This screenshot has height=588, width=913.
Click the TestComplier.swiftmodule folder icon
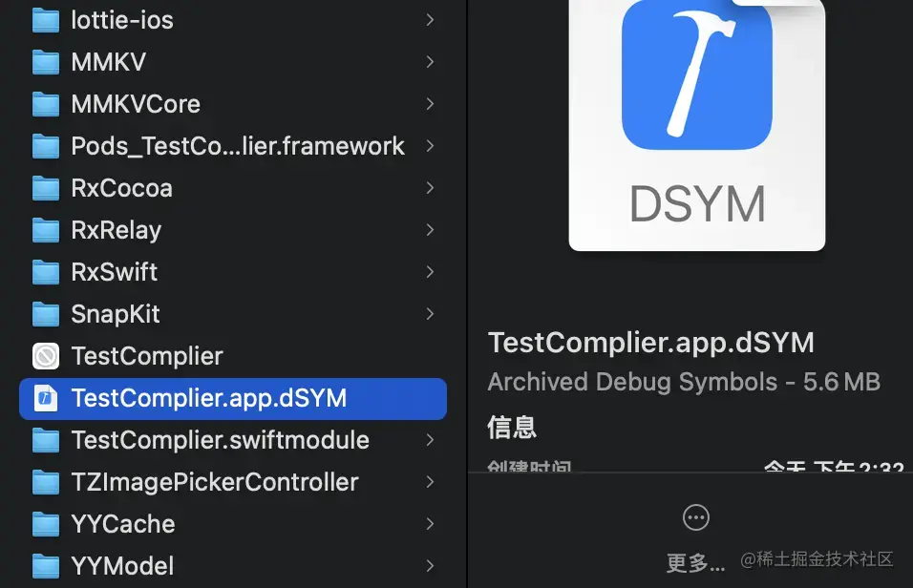tap(46, 440)
